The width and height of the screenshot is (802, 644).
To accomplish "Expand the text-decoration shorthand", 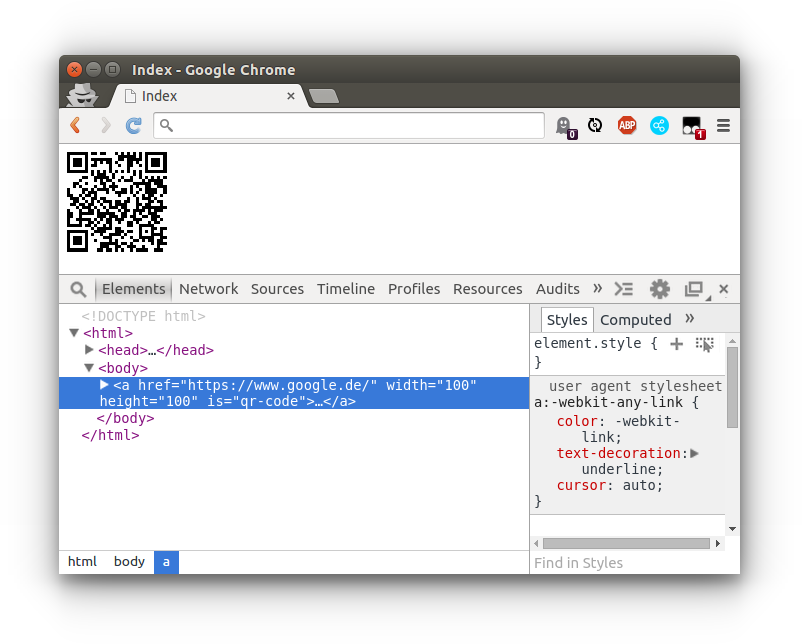I will click(x=694, y=453).
